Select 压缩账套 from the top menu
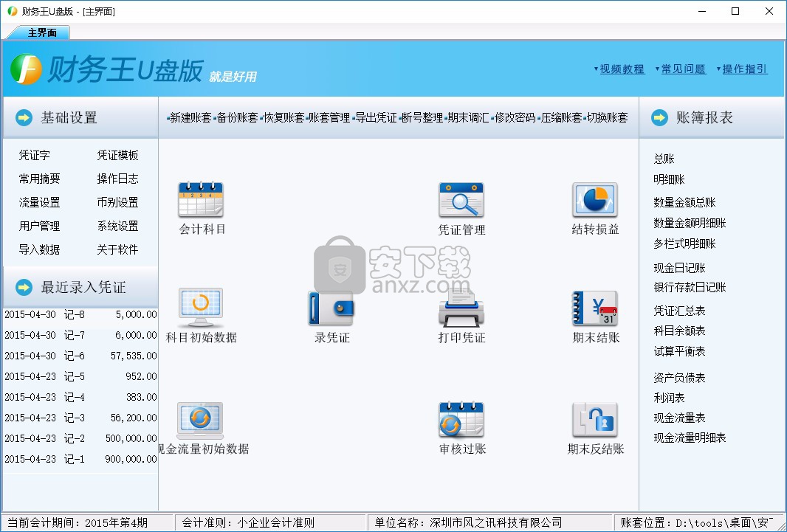 point(561,118)
